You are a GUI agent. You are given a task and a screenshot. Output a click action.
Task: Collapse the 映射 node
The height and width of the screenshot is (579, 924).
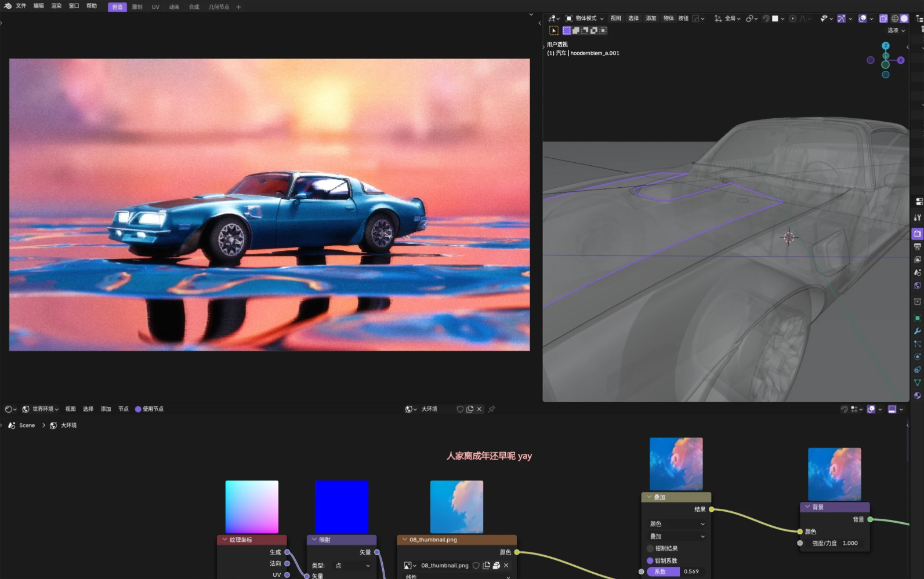click(x=314, y=540)
